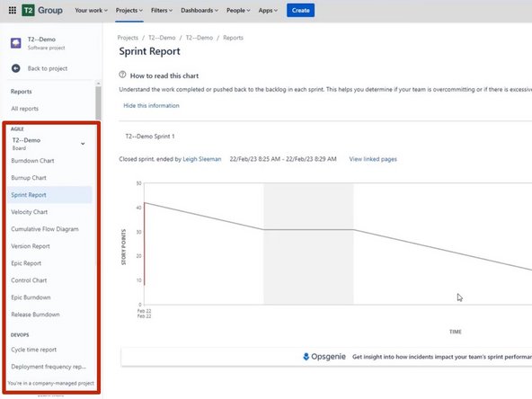
Task: Open the Epic Report
Action: click(26, 263)
